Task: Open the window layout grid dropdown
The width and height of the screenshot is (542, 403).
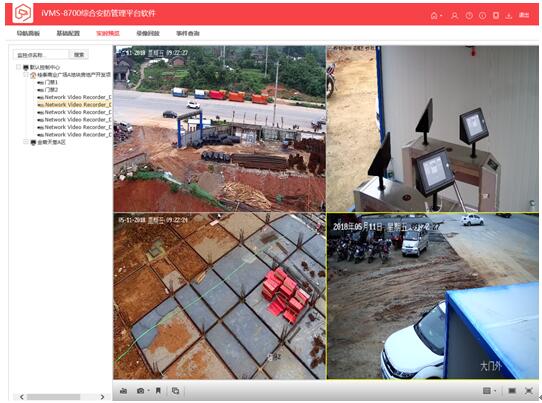Action: click(489, 391)
